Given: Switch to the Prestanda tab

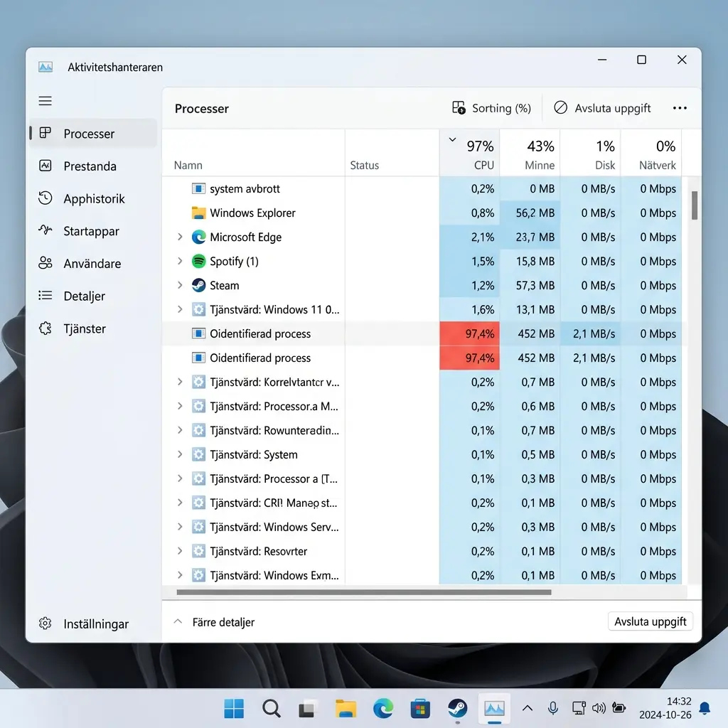Looking at the screenshot, I should coord(93,166).
